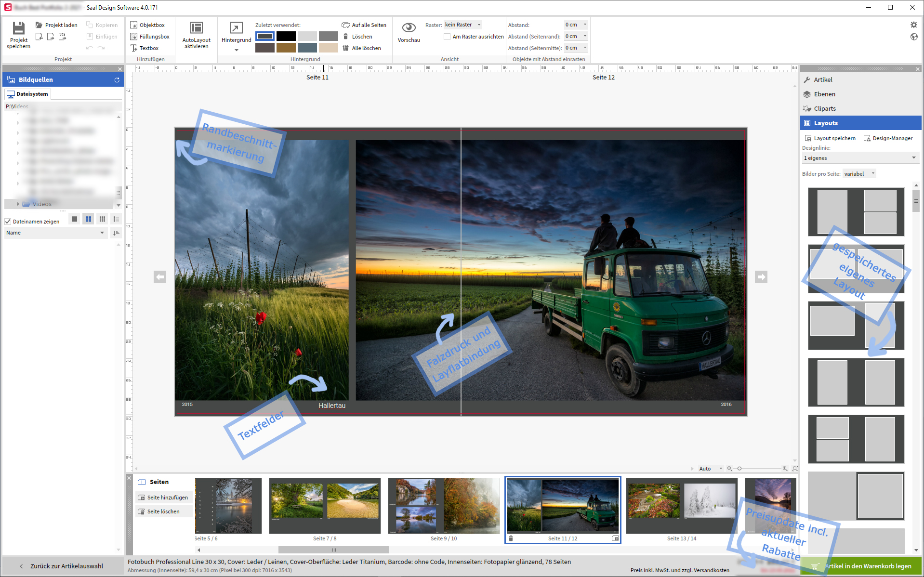This screenshot has height=577, width=924.
Task: Open Bilder pro Seite dropdown
Action: [x=858, y=174]
